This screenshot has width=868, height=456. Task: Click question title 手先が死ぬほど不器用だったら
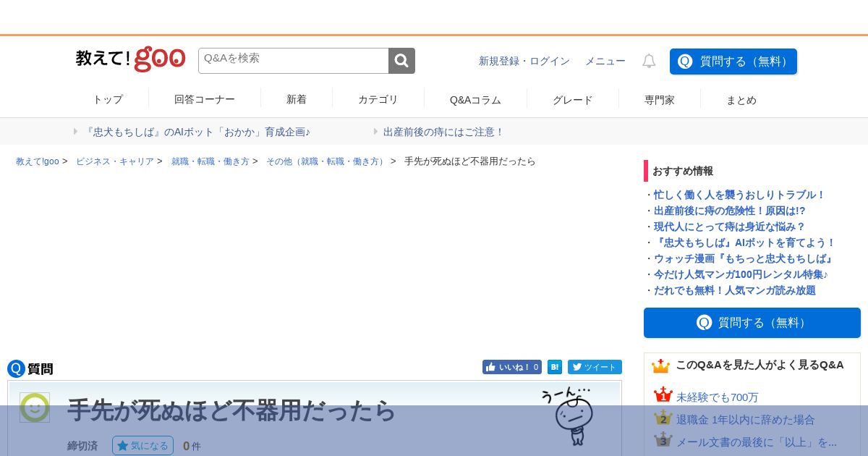click(231, 410)
